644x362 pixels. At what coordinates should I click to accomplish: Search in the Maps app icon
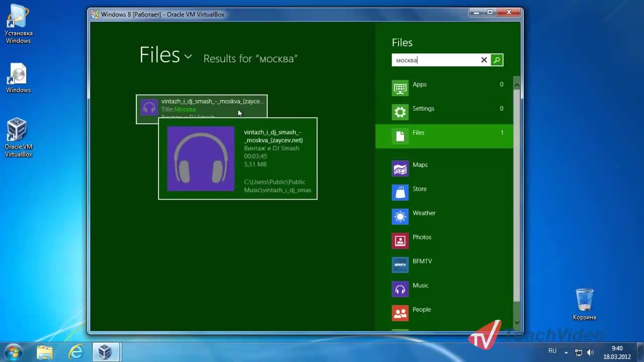(x=400, y=168)
